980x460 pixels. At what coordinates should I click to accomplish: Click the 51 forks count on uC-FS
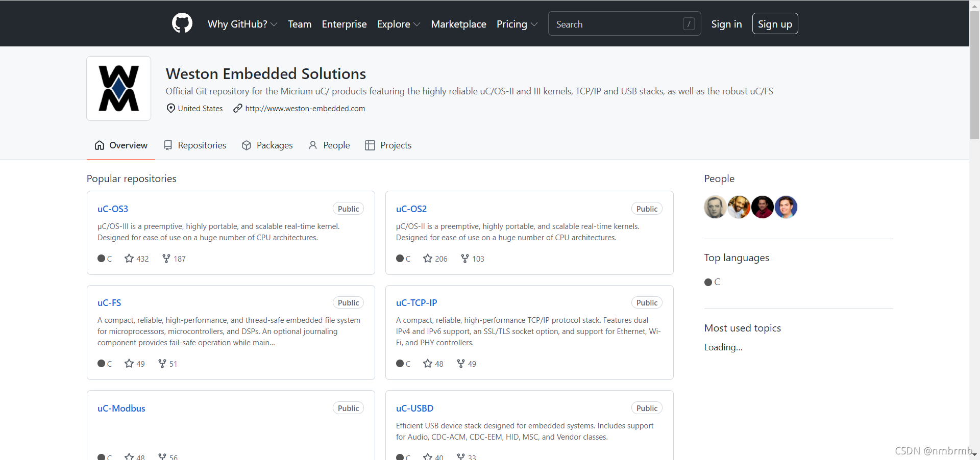point(174,364)
